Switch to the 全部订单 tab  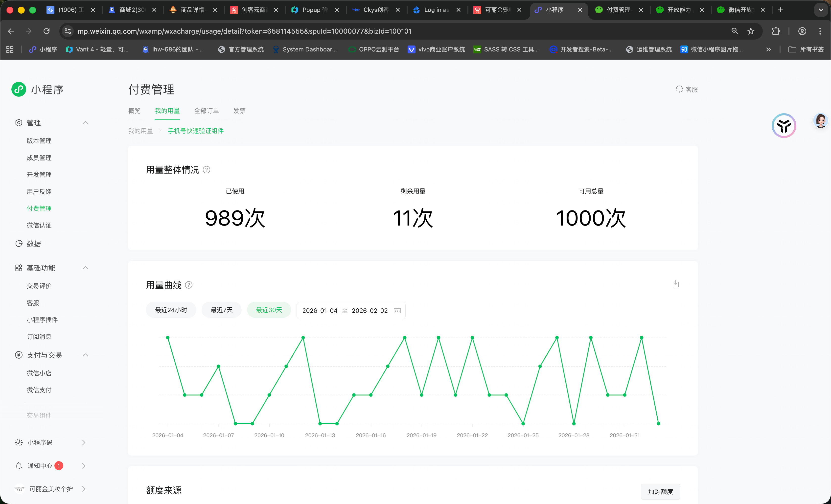pyautogui.click(x=207, y=111)
